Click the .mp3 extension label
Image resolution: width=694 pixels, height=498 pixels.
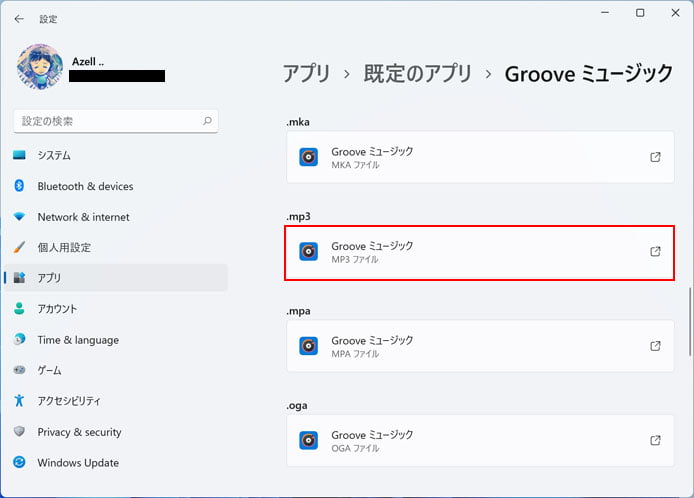click(x=298, y=216)
